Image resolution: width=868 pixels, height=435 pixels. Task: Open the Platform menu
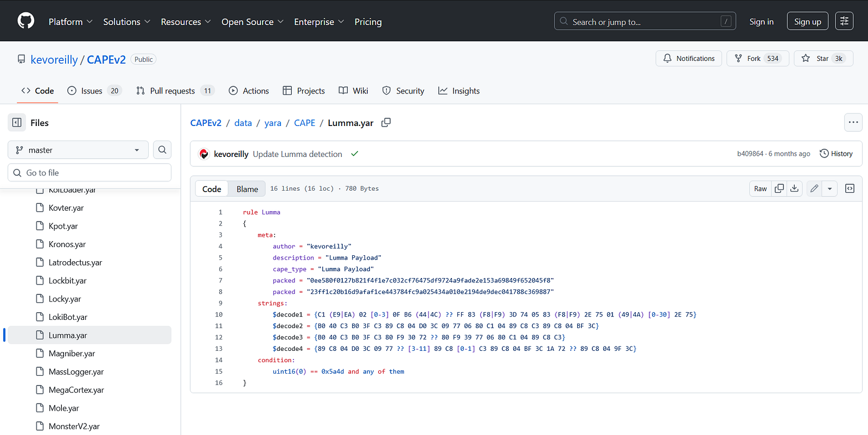click(x=71, y=22)
